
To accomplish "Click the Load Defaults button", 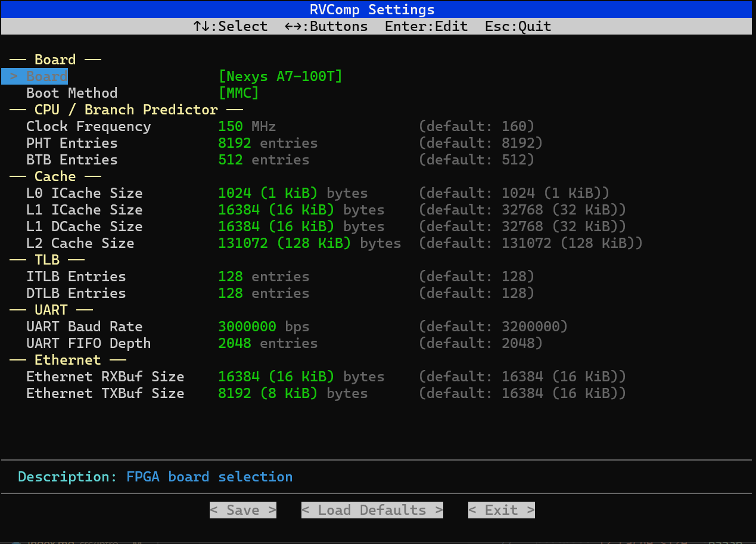I will coord(372,509).
